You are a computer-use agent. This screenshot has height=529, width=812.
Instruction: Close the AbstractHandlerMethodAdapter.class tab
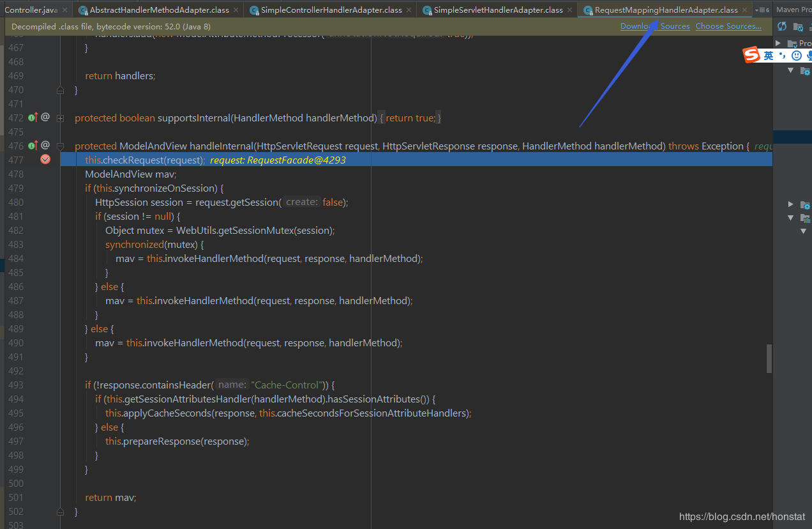pos(236,10)
